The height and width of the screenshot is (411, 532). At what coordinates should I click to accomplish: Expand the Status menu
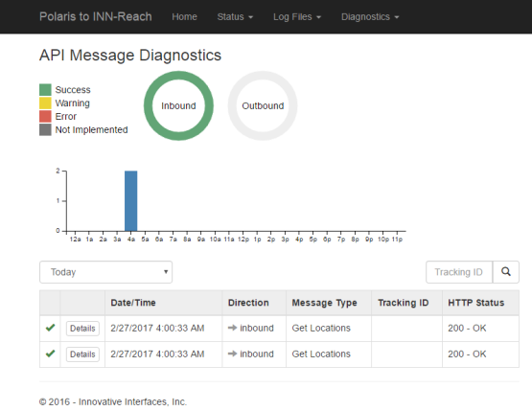(x=235, y=16)
